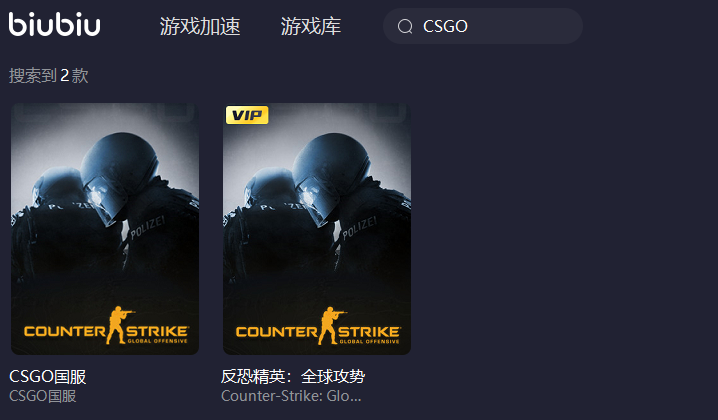Click the POLIZEI arm patch on VIP cover
Screen dimensions: 718x420
pos(359,228)
